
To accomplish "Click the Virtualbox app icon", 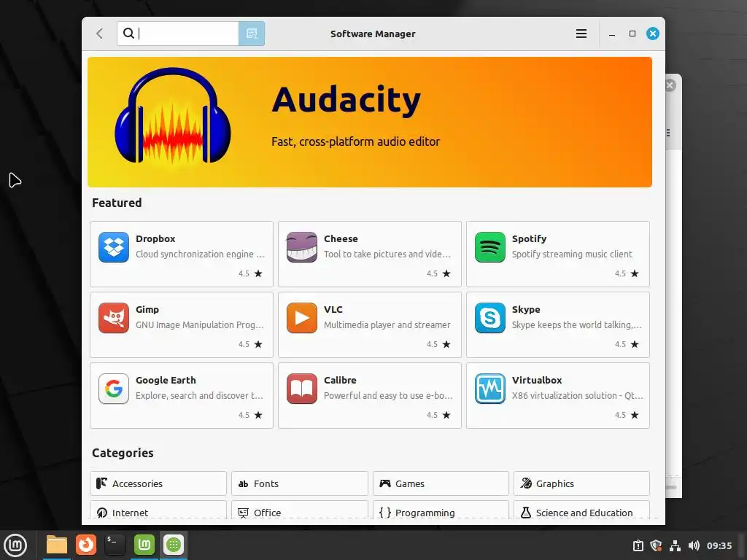I will [489, 389].
